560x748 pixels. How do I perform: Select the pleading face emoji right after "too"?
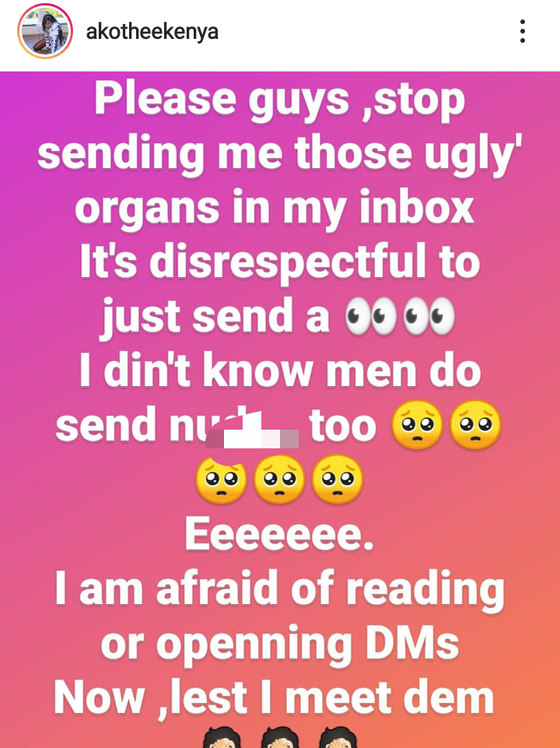(418, 424)
